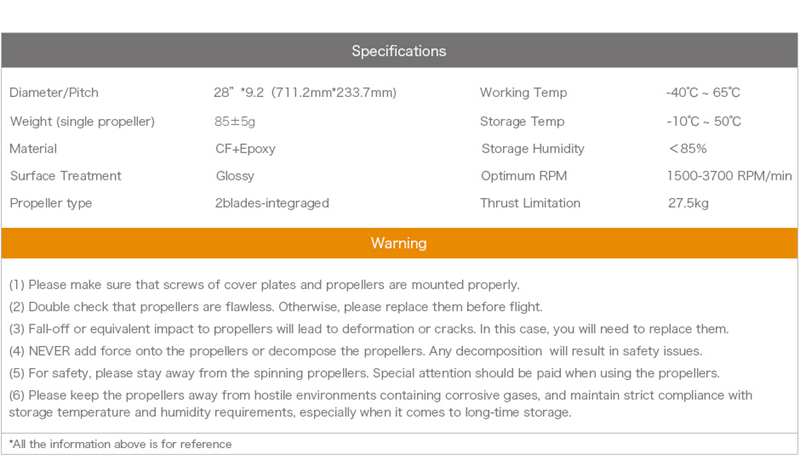This screenshot has height=471, width=800.
Task: Click the orange Warning header bar
Action: 399,243
